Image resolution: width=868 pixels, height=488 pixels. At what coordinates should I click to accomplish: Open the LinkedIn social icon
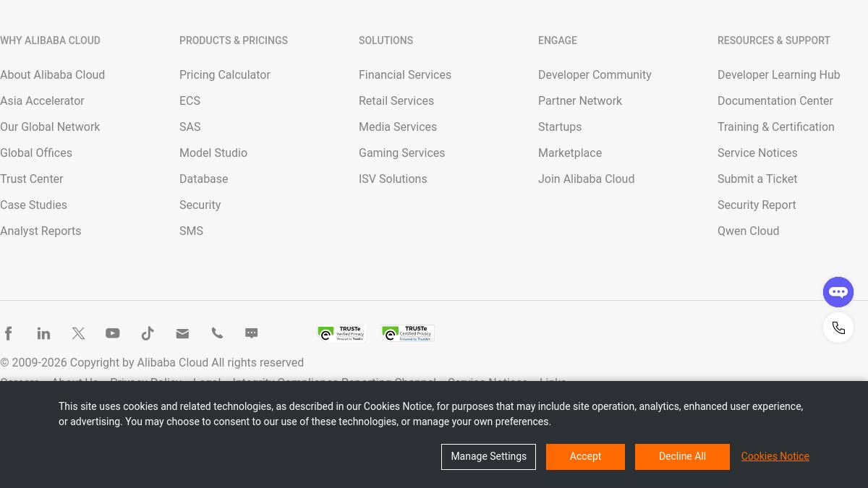pyautogui.click(x=43, y=333)
